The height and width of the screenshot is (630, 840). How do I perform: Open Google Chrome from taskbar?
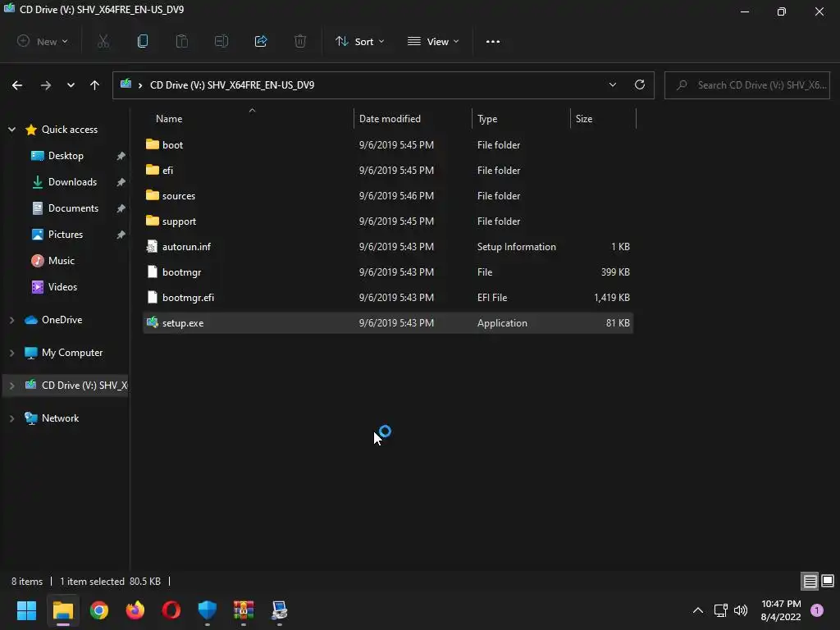pyautogui.click(x=99, y=610)
